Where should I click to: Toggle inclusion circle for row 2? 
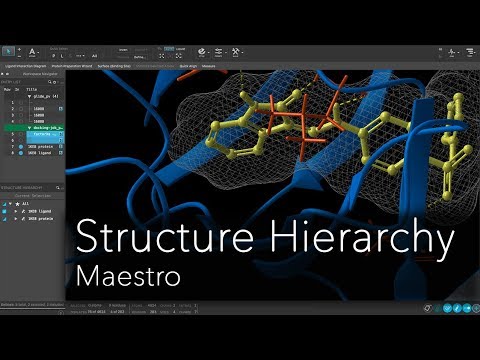coord(21,109)
